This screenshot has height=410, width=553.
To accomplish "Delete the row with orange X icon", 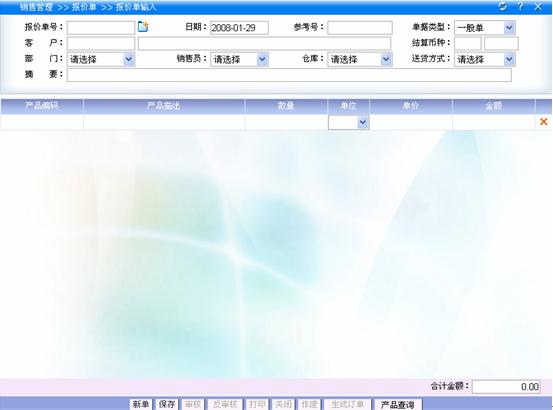I will [543, 122].
